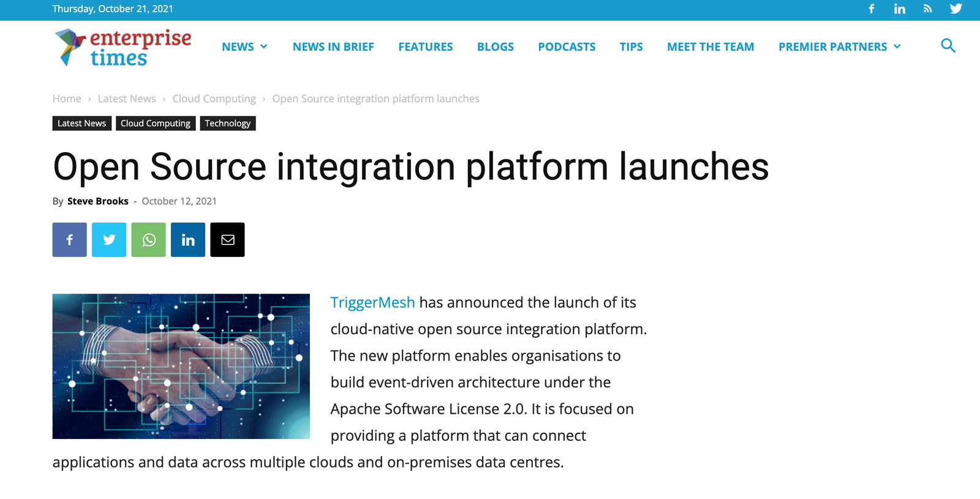Share article by email button
The image size is (980, 499).
pos(227,240)
